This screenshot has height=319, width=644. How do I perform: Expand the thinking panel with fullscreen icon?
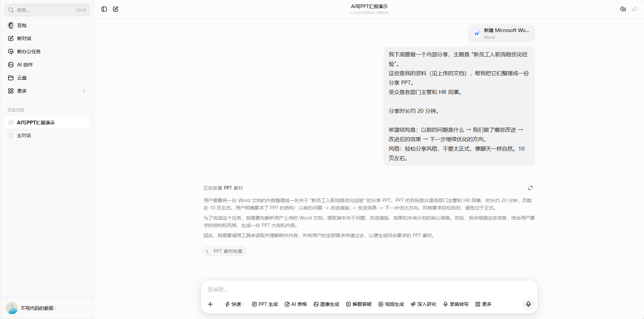(530, 188)
